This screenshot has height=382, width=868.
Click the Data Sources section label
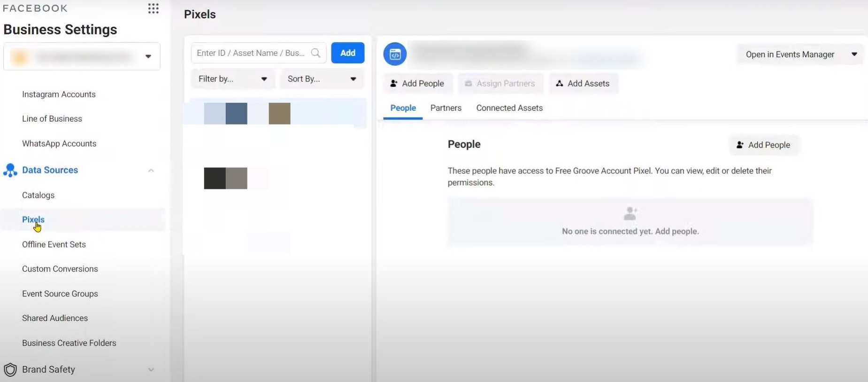tap(50, 170)
